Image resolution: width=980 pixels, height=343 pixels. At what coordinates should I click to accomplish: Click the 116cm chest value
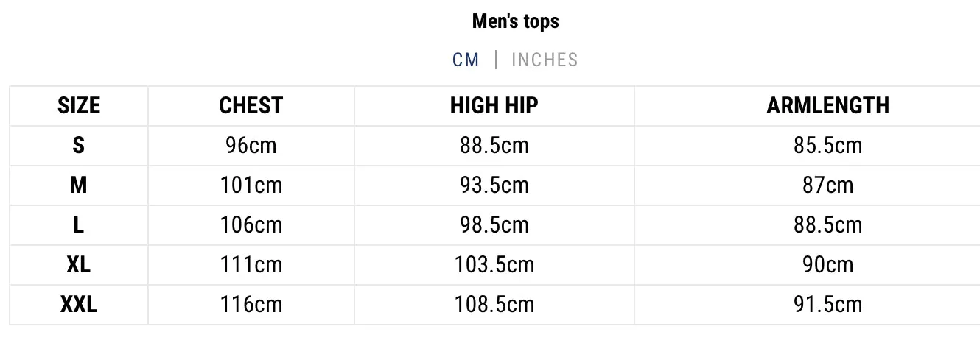251,304
